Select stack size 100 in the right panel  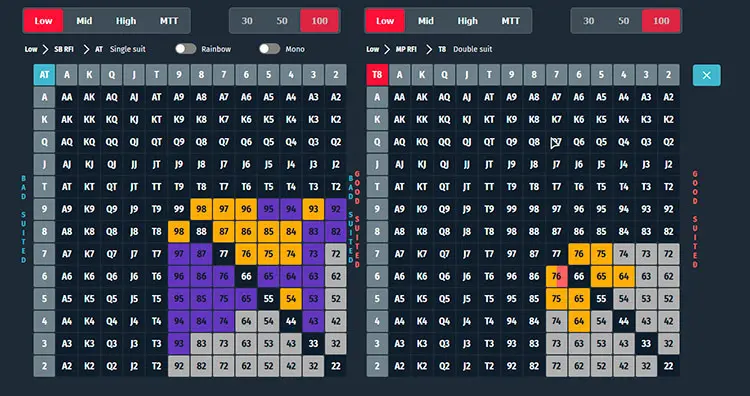coord(661,21)
